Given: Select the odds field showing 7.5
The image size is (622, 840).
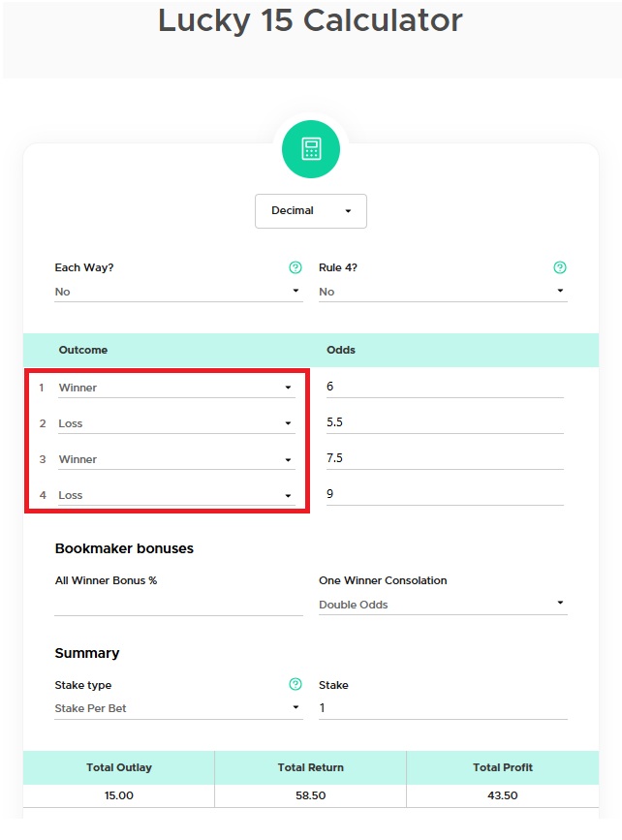Looking at the screenshot, I should click(x=444, y=458).
